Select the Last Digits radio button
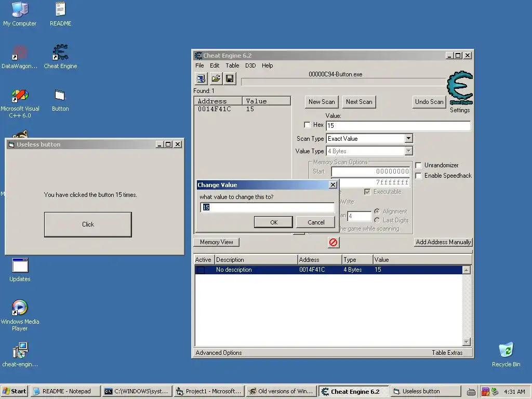Screen dimensions: 532x399 click(377, 220)
